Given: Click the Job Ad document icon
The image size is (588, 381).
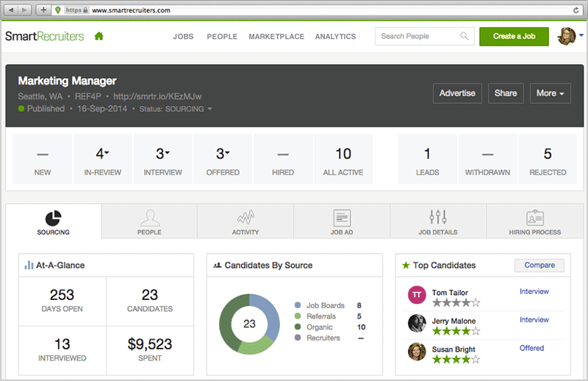Looking at the screenshot, I should tap(342, 218).
